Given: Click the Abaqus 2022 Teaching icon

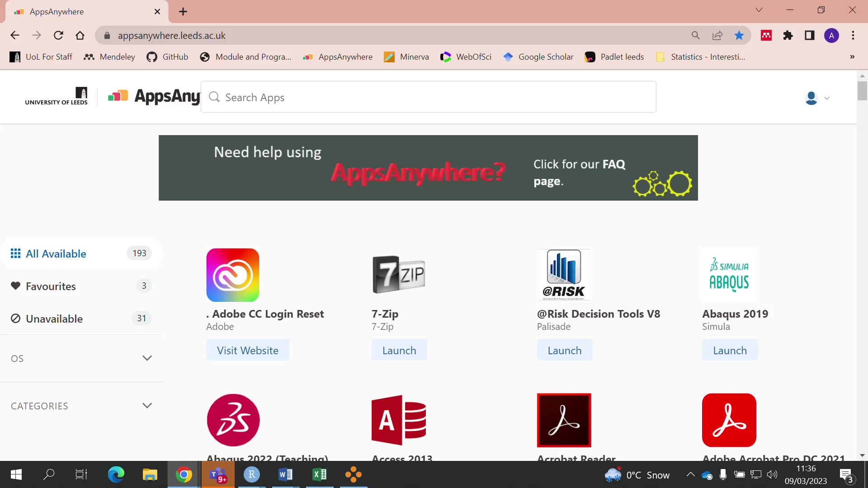Looking at the screenshot, I should (x=233, y=420).
